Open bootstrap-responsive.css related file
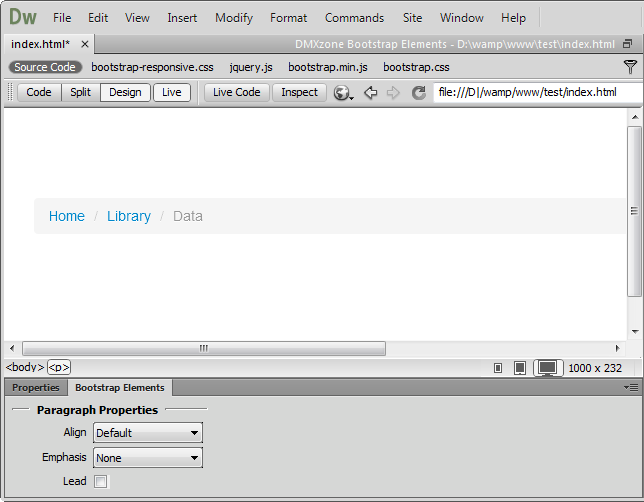 152,67
